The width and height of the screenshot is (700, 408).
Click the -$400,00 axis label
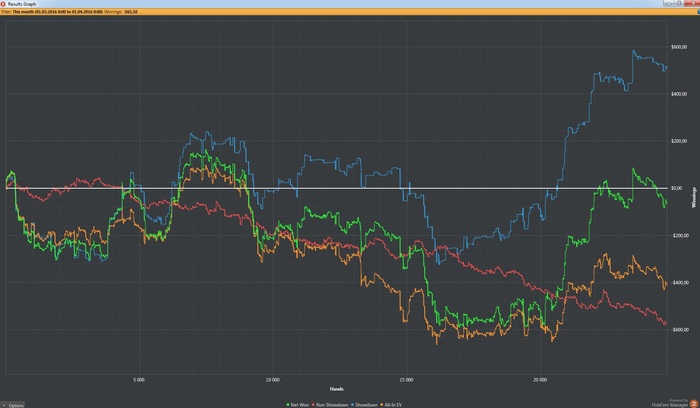click(679, 283)
